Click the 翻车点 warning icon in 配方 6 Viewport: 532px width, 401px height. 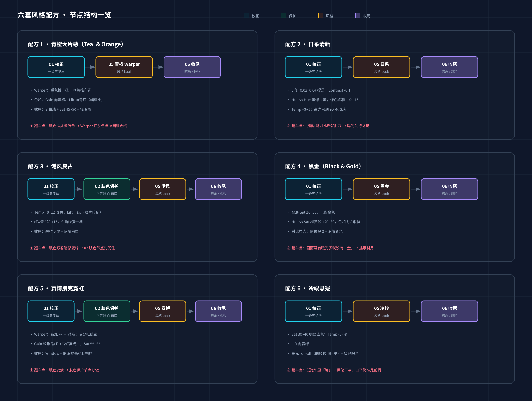289,370
